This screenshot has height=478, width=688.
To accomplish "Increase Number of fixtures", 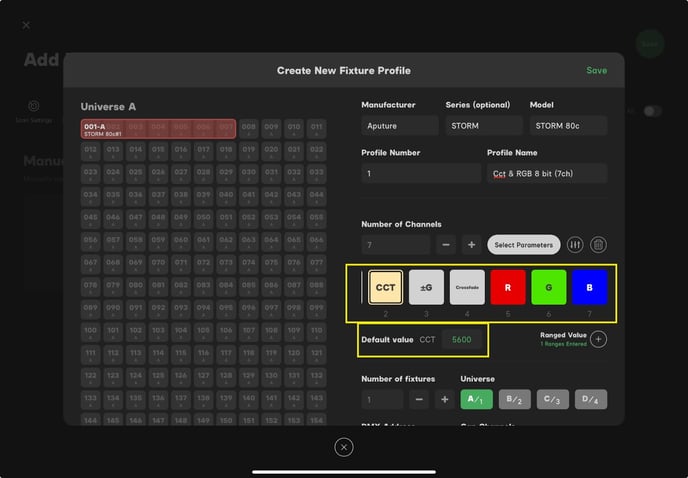I will 444,399.
